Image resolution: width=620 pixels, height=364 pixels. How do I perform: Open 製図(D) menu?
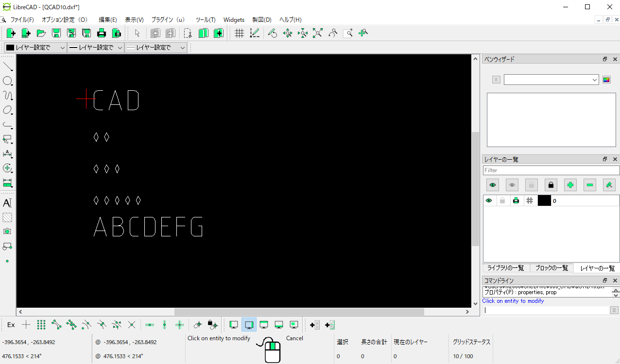coord(262,20)
